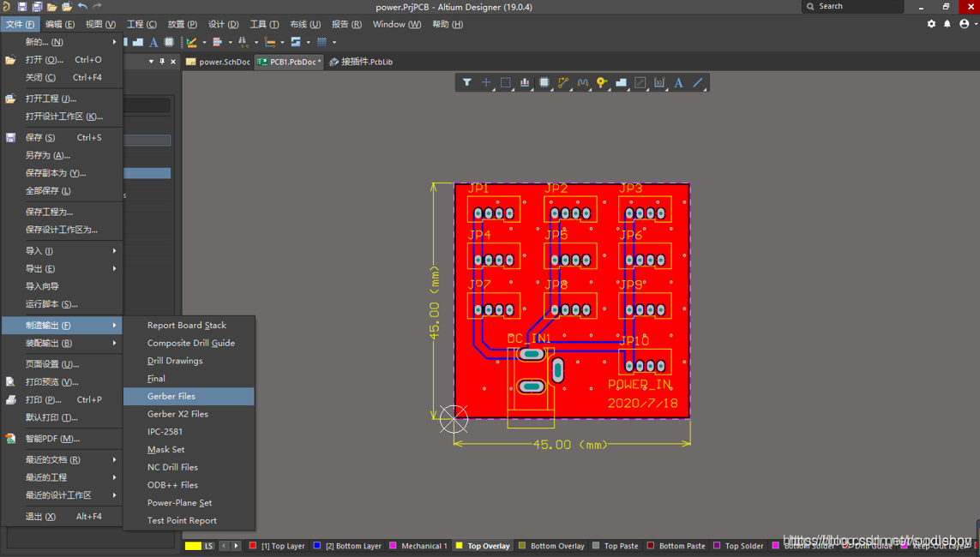Select Composite Drill Guide entry
This screenshot has width=980, height=557.
click(189, 343)
